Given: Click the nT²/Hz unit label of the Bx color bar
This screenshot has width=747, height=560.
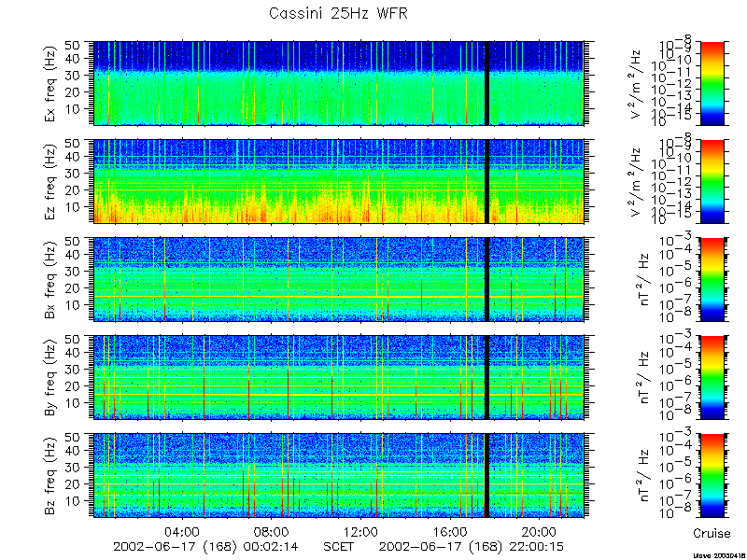Looking at the screenshot, I should pyautogui.click(x=643, y=279).
